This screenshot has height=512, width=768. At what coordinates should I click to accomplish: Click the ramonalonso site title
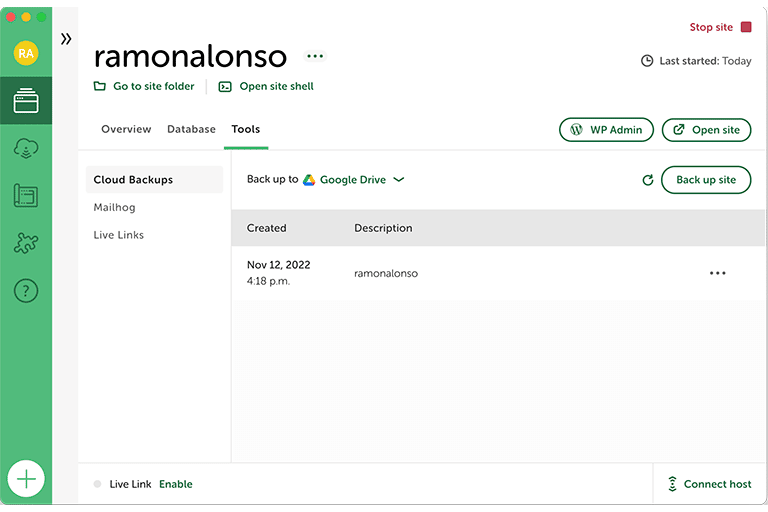point(191,56)
